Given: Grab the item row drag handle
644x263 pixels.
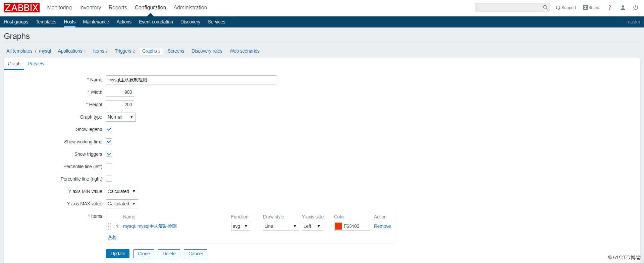Looking at the screenshot, I should 109,226.
